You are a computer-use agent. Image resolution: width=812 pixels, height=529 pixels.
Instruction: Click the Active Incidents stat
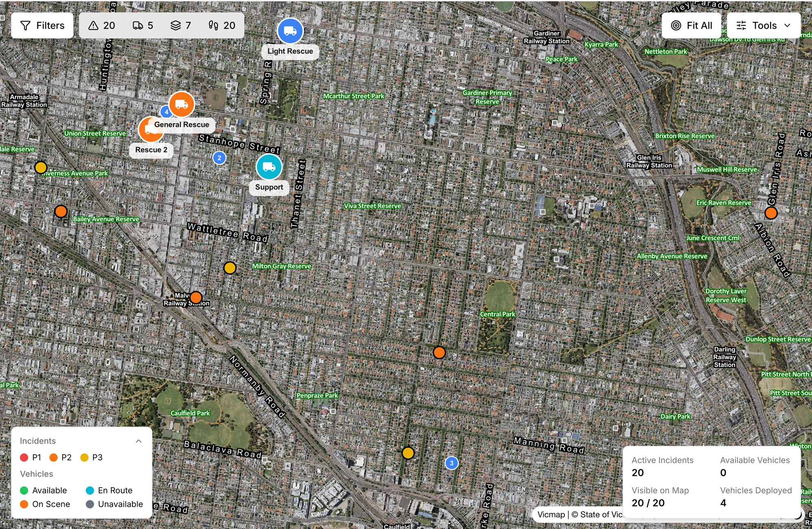663,466
